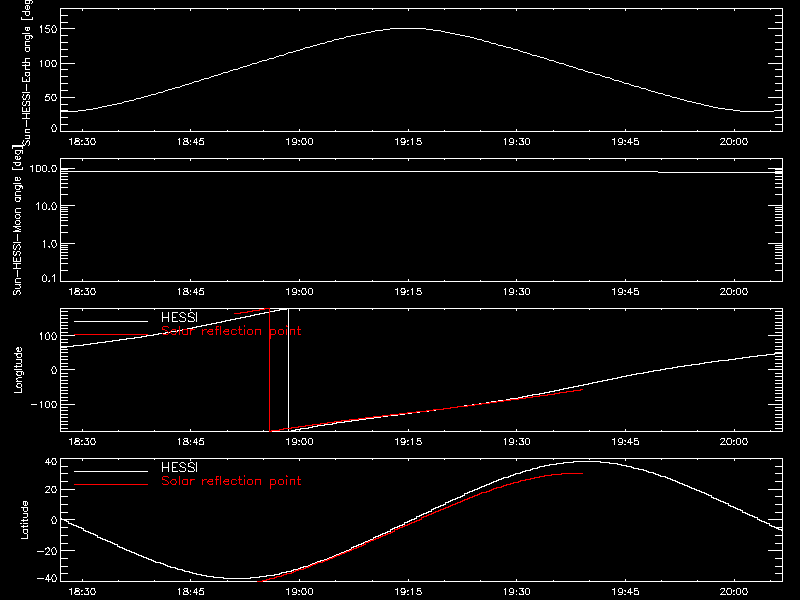Click Solar reflection point legend in Latitude plot
Viewport: 800px width, 600px height.
pos(231,481)
